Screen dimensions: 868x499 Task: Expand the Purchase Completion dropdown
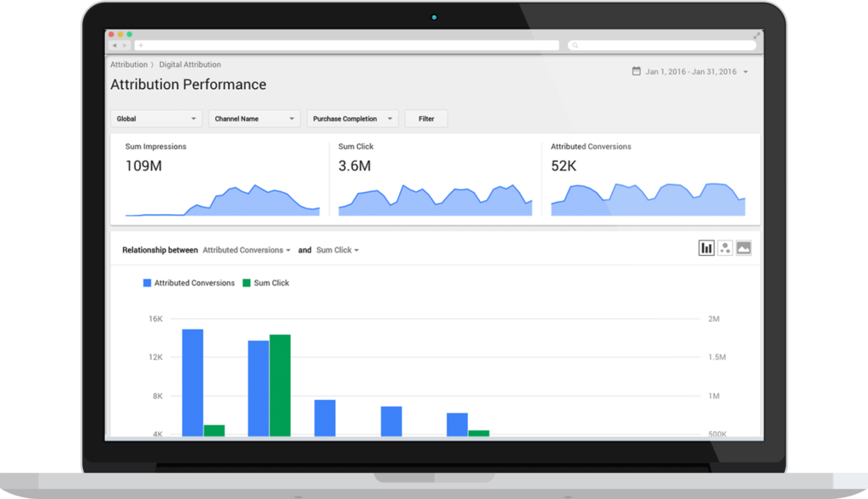(x=353, y=119)
